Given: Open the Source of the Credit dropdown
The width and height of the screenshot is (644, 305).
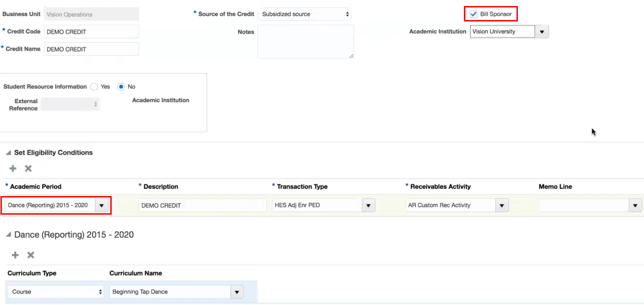Looking at the screenshot, I should click(305, 14).
